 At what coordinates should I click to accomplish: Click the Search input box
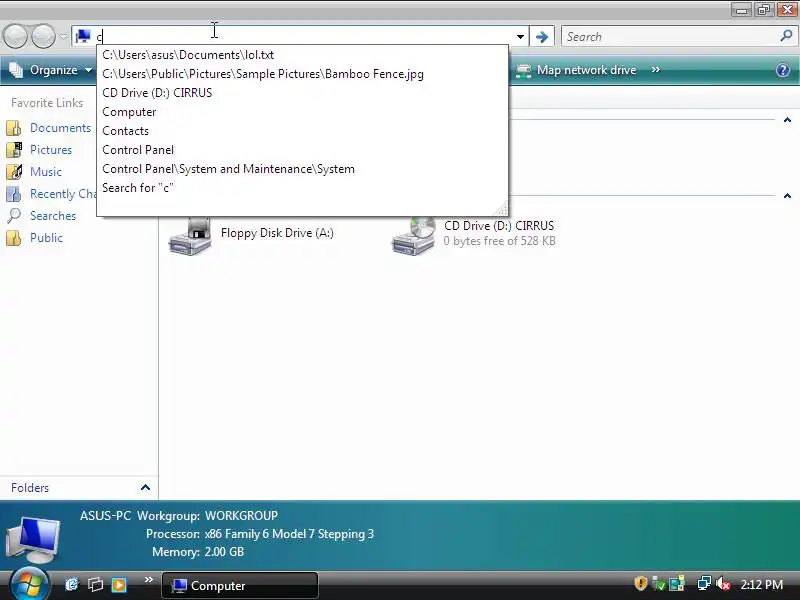click(x=669, y=37)
